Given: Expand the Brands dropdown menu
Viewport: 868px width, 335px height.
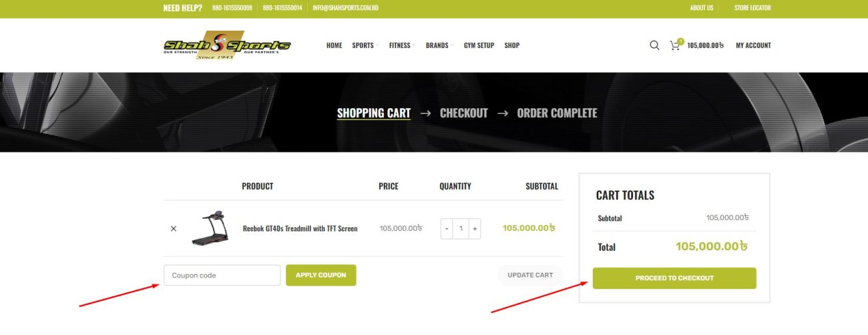Looking at the screenshot, I should tap(439, 45).
